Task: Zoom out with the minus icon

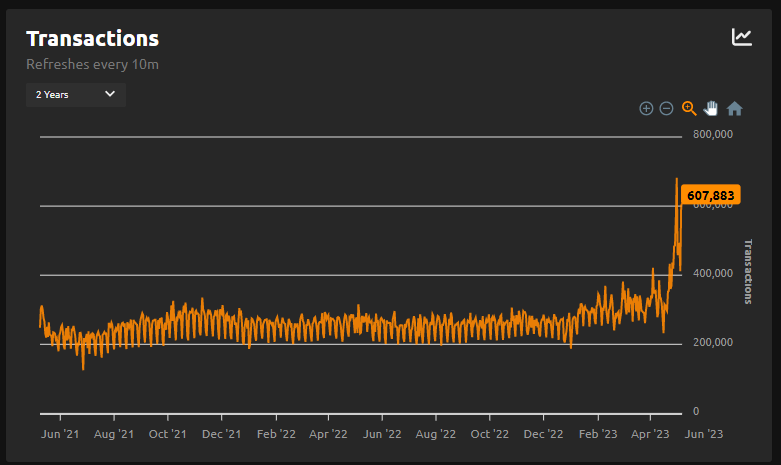Action: (x=666, y=109)
